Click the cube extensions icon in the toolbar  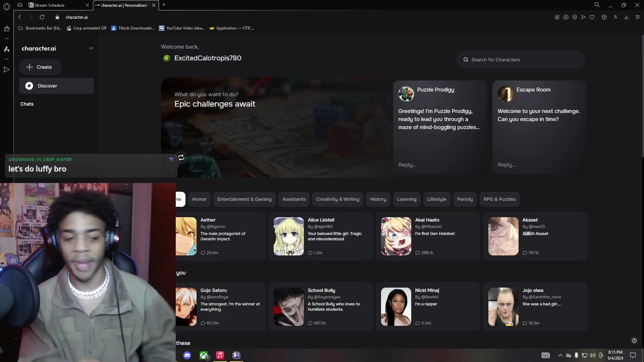click(604, 17)
